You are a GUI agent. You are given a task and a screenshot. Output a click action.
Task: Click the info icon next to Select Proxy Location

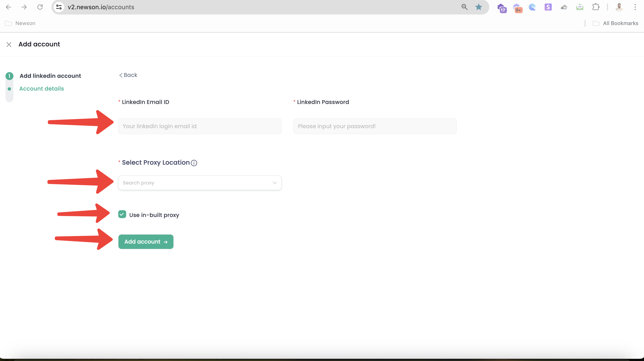coord(194,163)
